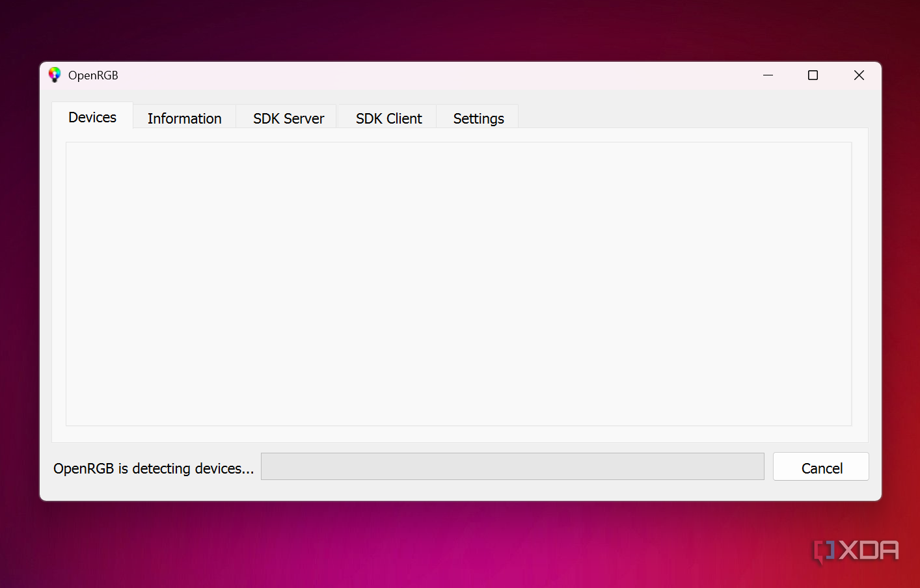The image size is (920, 588).
Task: Click the OpenRGB app icon in title bar
Action: [55, 75]
